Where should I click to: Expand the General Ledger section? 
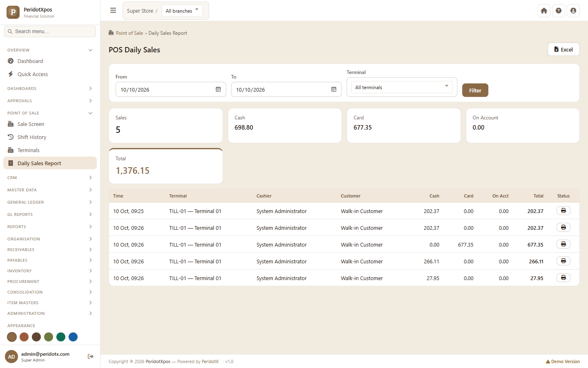pyautogui.click(x=50, y=202)
